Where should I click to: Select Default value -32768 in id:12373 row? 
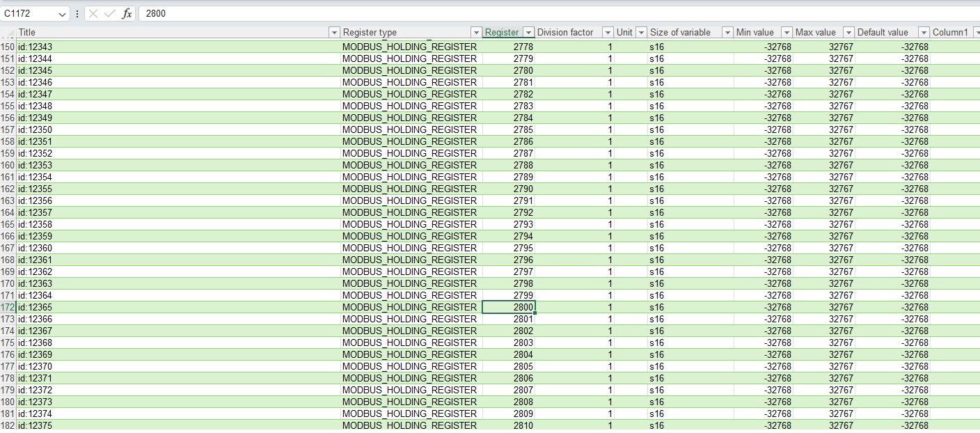(x=892, y=402)
